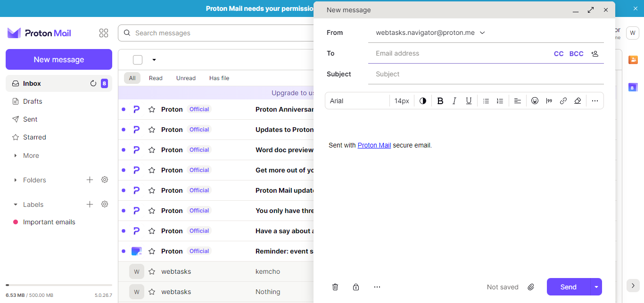Star the kemcho email from webtasks
The image size is (644, 303).
click(x=152, y=271)
